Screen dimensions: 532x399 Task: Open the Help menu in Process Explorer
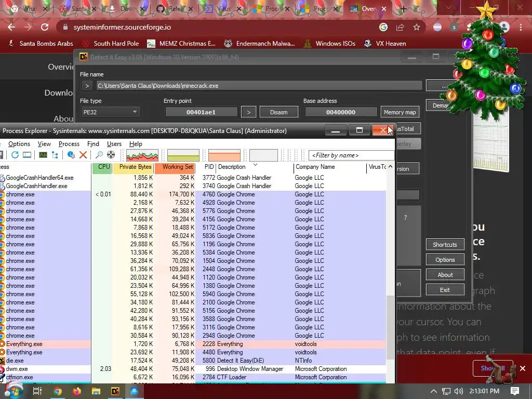[136, 144]
